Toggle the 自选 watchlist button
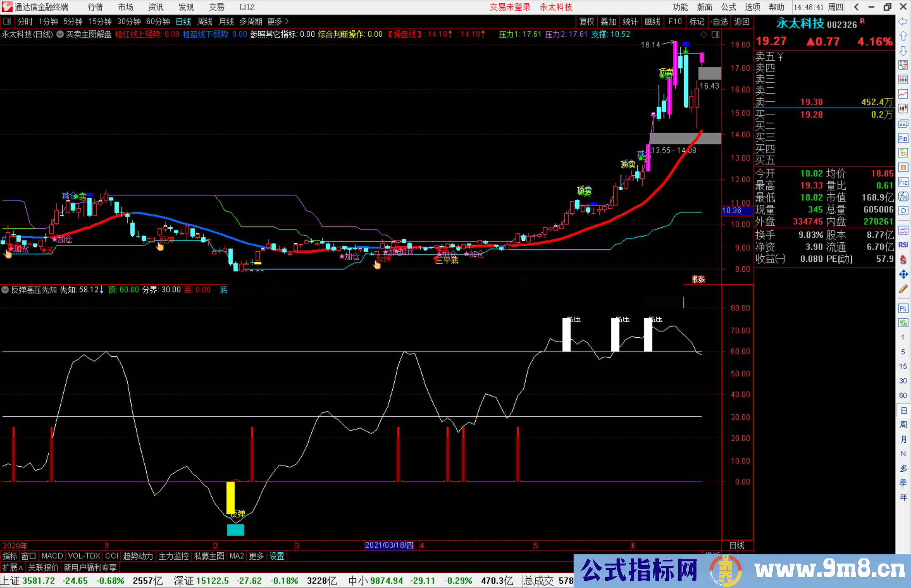This screenshot has height=588, width=911. (719, 21)
